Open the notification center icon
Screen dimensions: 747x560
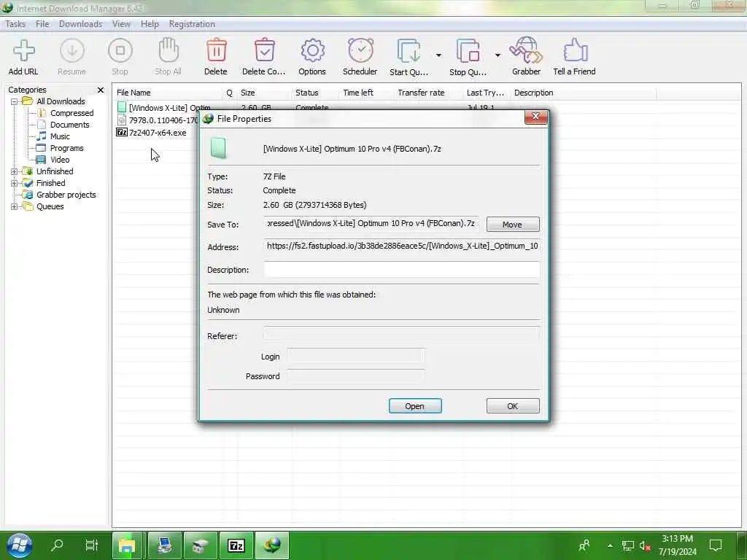pyautogui.click(x=716, y=545)
